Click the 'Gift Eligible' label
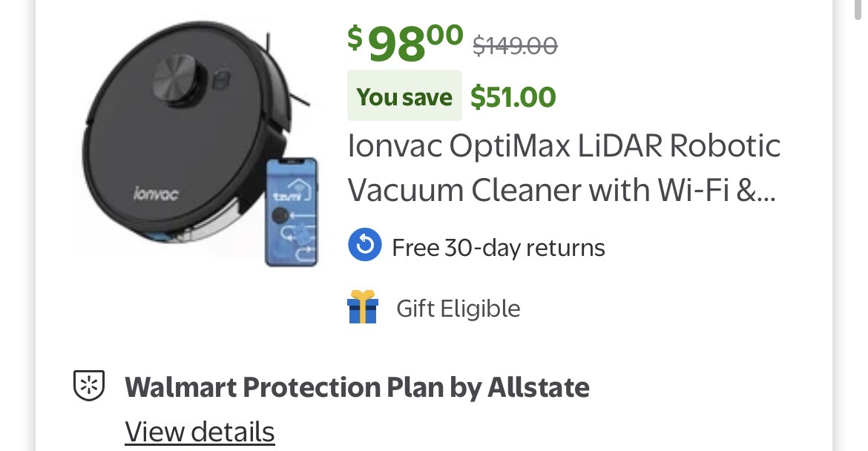868x451 pixels. click(458, 308)
